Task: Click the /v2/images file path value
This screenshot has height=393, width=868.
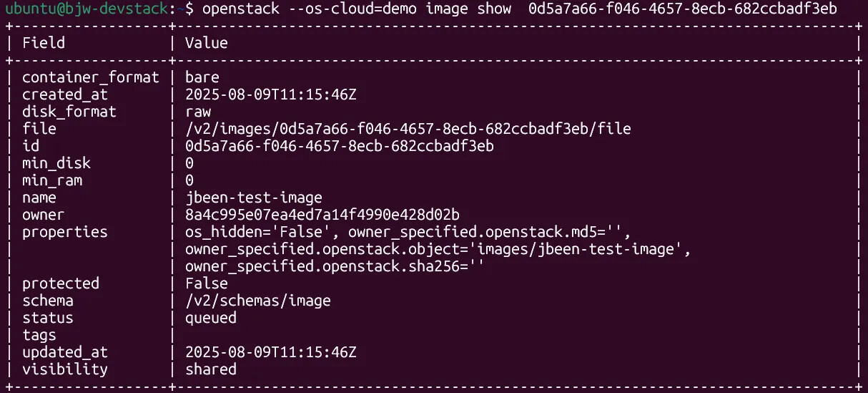Action: (x=408, y=129)
